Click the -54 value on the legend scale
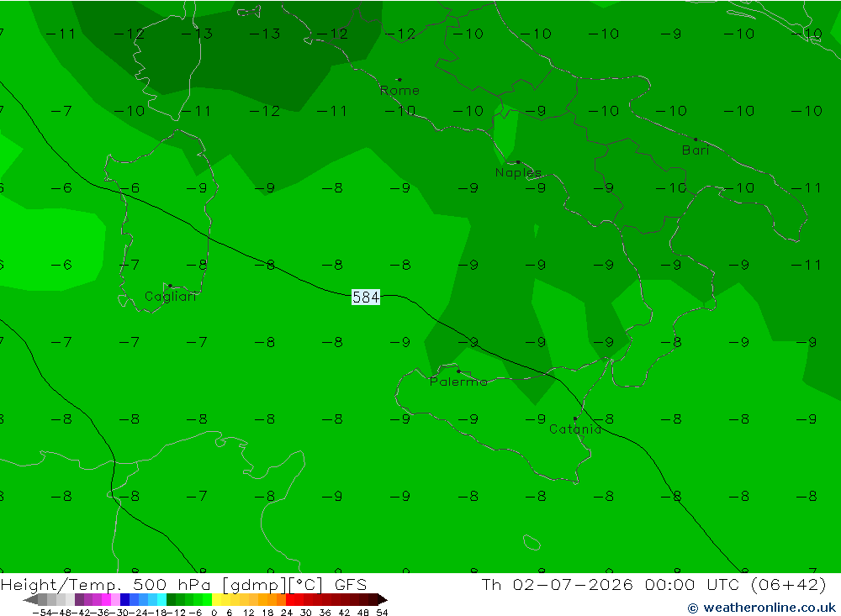Screen dimensions: 841x616 pos(42,613)
